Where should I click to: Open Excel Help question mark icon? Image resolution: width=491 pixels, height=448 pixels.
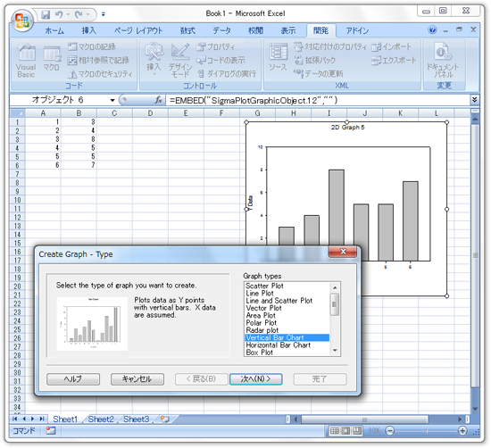click(432, 30)
